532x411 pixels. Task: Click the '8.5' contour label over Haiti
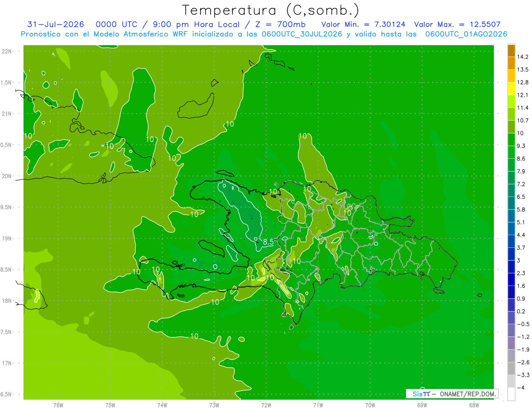(x=268, y=242)
